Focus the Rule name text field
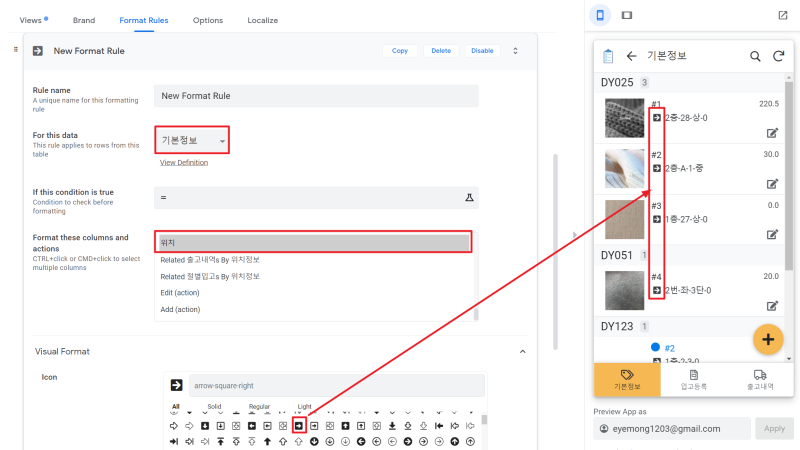The image size is (800, 450). tap(316, 96)
